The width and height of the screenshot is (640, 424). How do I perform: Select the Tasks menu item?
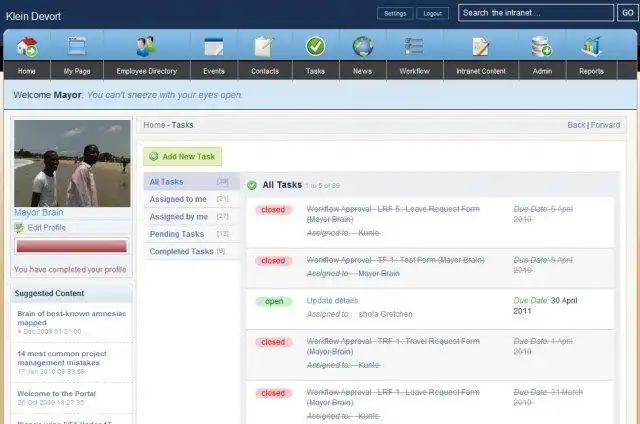[315, 71]
